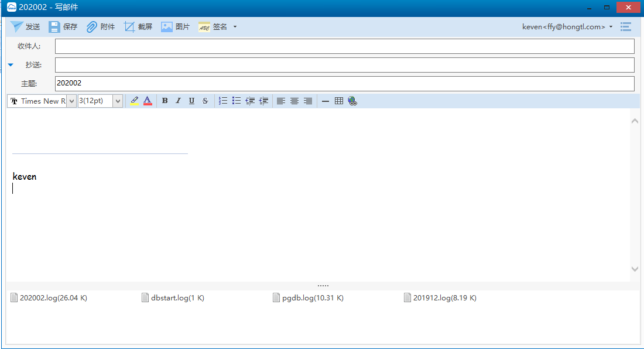Insert a hyperlink with the globe icon

[352, 101]
